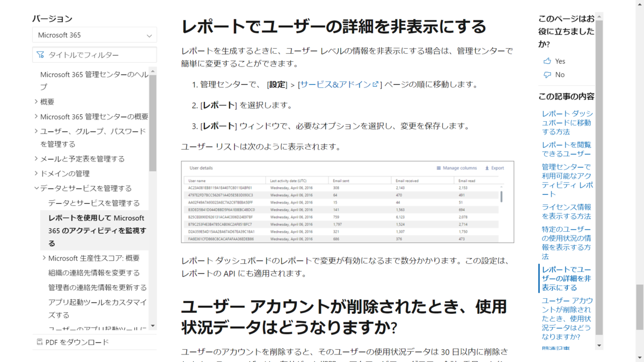Follow the サービス&アドイン link
This screenshot has height=362, width=644.
[x=335, y=84]
